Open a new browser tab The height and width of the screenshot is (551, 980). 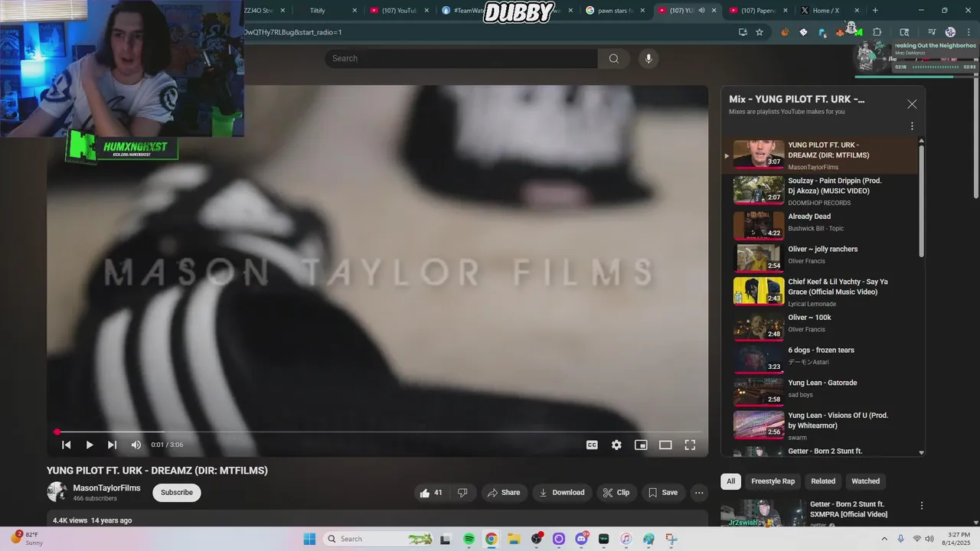875,11
